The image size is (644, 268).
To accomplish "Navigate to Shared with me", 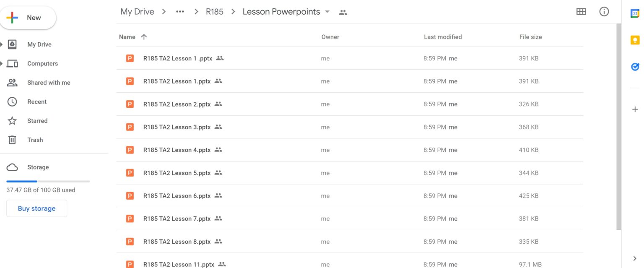I will pyautogui.click(x=49, y=82).
